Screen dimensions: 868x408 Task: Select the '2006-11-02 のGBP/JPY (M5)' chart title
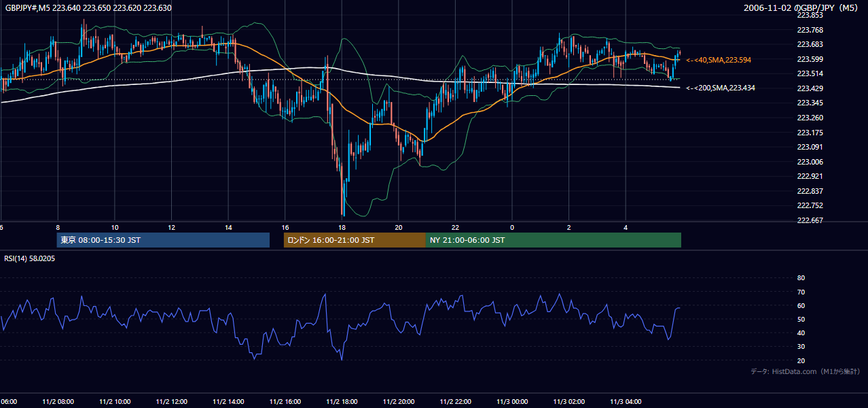point(802,7)
